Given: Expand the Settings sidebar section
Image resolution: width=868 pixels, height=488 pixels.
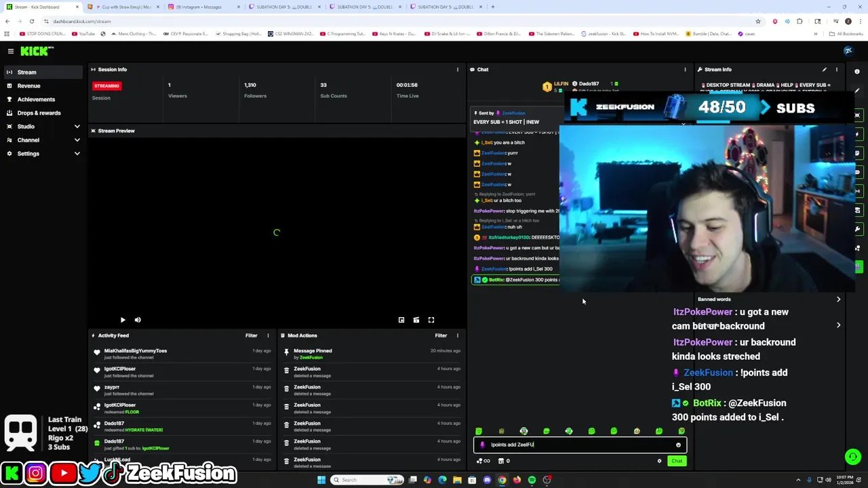Looking at the screenshot, I should pyautogui.click(x=43, y=153).
